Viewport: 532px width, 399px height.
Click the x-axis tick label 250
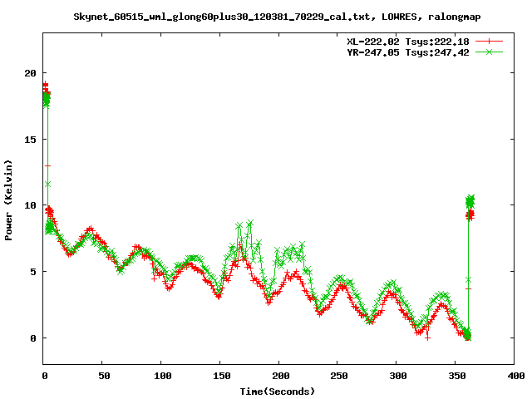click(x=339, y=376)
